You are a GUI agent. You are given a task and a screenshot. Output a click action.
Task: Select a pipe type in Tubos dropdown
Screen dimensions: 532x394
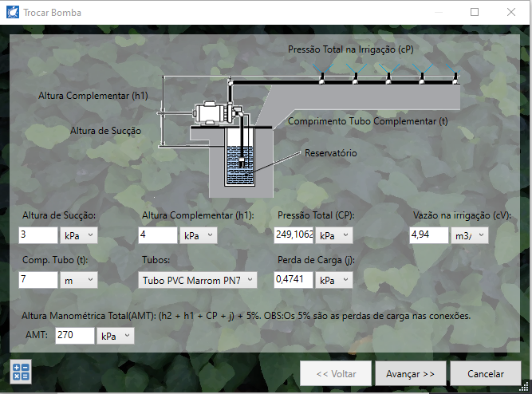pos(197,280)
